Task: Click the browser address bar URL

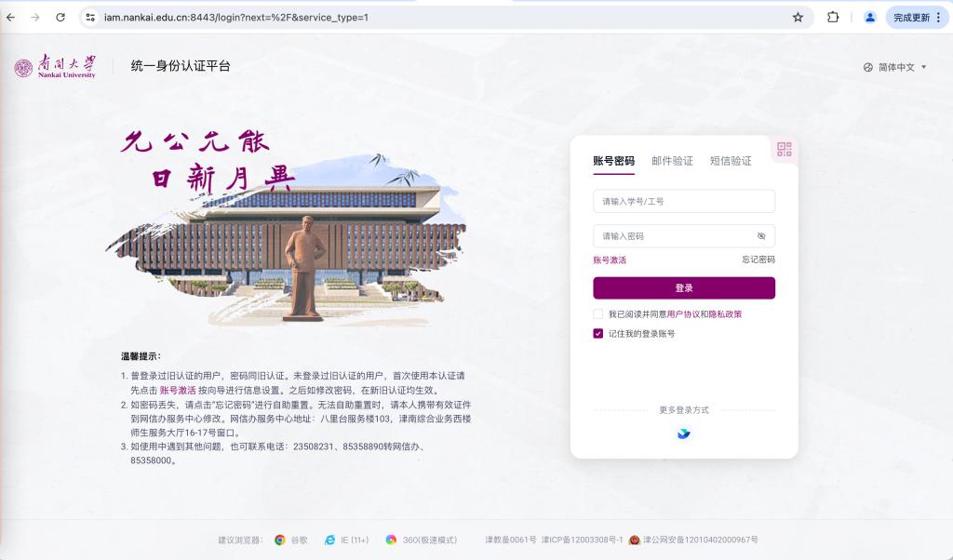Action: (x=235, y=18)
